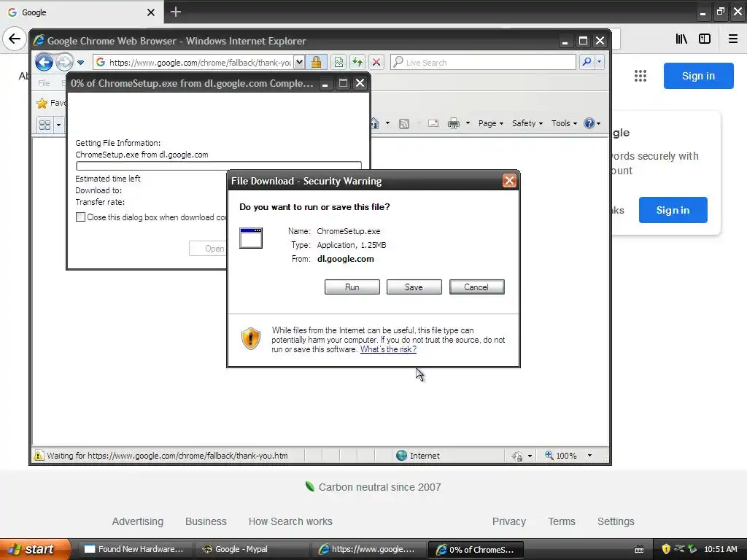Click the Quick Tabs grid icon
The width and height of the screenshot is (747, 560).
pos(44,125)
